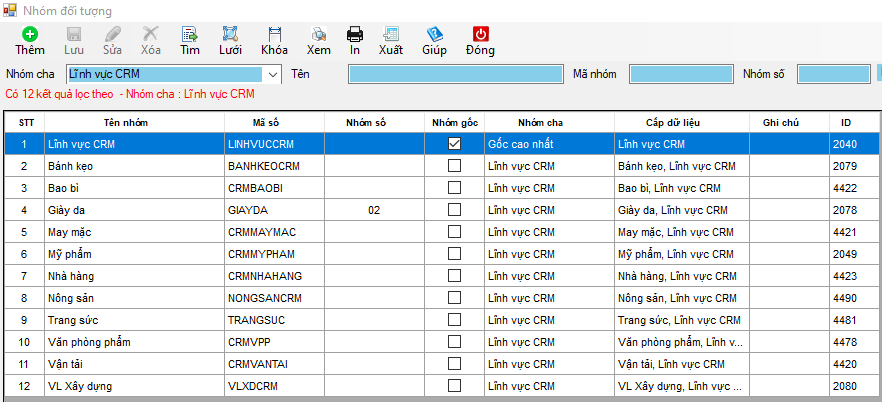The width and height of the screenshot is (882, 402).
Task: Expand the Nhóm cha dropdown arrow
Action: (273, 74)
